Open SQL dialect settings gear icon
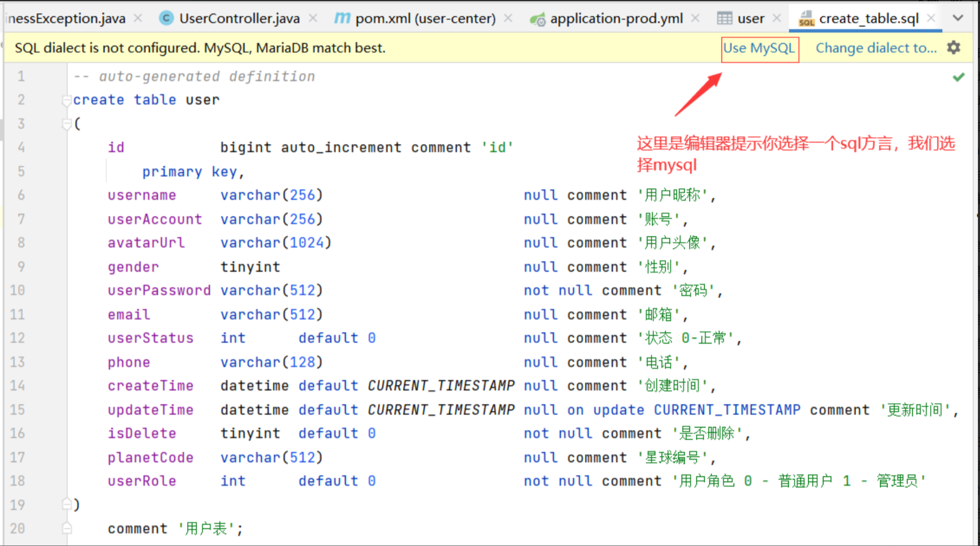The image size is (980, 546). pyautogui.click(x=953, y=48)
